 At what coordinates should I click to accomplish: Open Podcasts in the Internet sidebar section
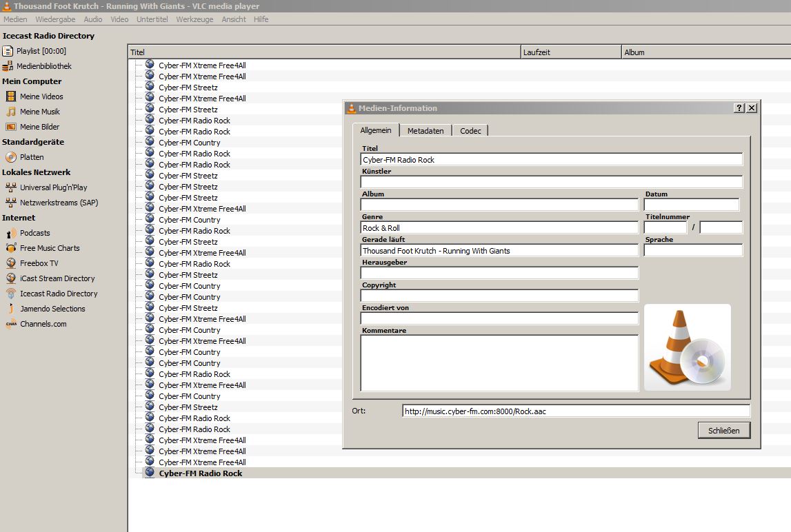34,233
